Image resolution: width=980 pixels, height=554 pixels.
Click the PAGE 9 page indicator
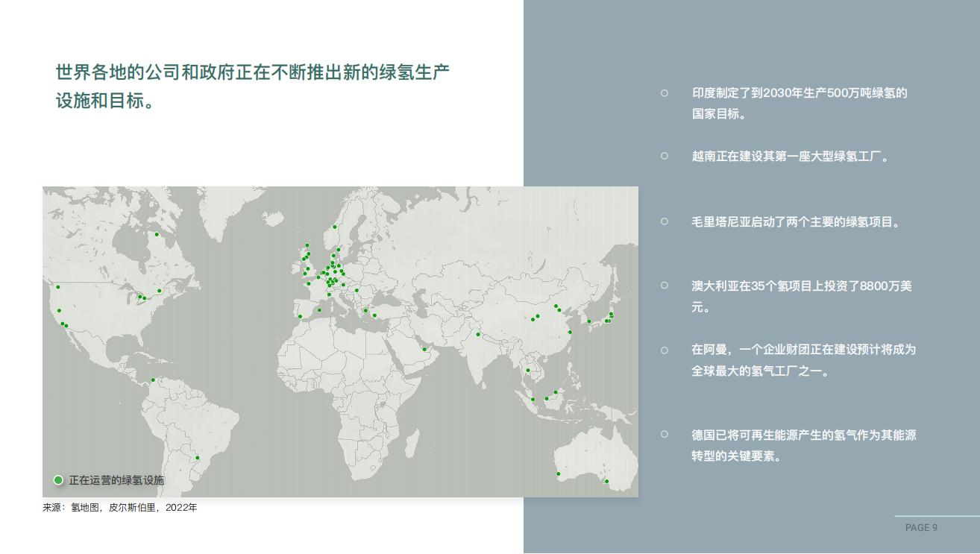click(922, 528)
